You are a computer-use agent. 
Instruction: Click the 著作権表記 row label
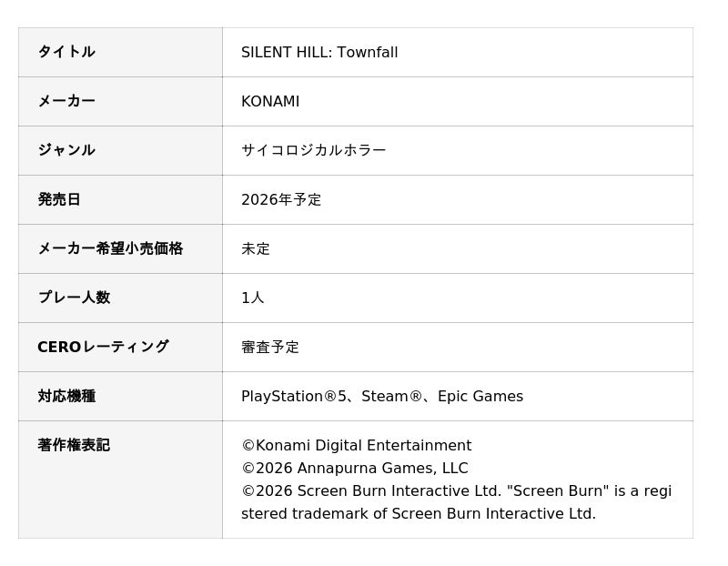click(x=74, y=445)
